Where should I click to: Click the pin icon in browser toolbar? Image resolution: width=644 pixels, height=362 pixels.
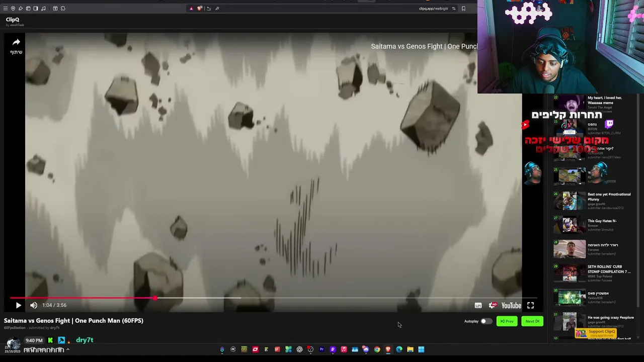(x=21, y=9)
